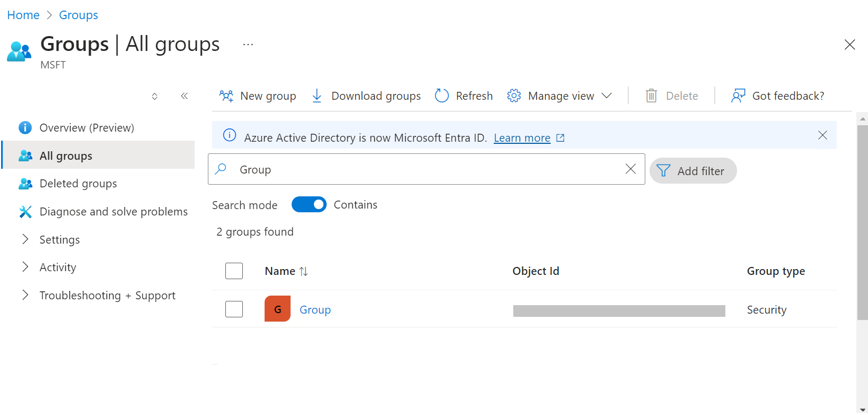Select the checkbox for Group row

click(x=234, y=309)
